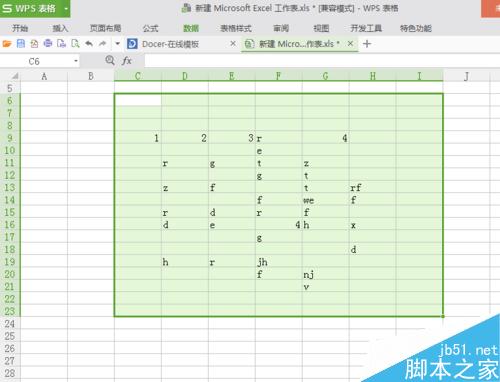Open the 表格样式 ribbon tab
The image size is (500, 382).
coord(236,28)
